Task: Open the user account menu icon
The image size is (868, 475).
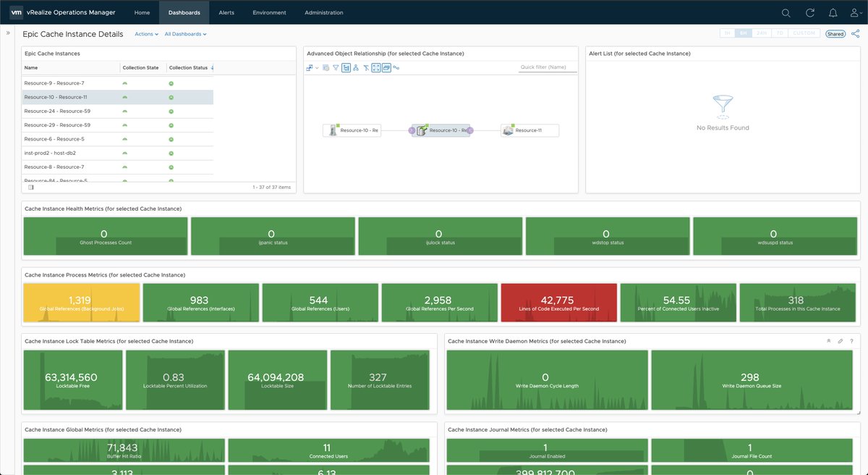Action: pos(855,12)
